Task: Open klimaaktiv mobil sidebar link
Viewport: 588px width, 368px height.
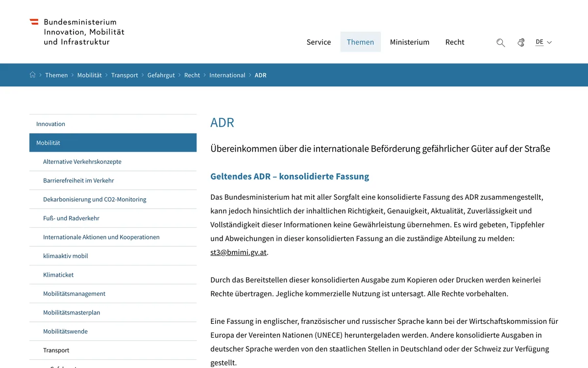Action: tap(113, 256)
